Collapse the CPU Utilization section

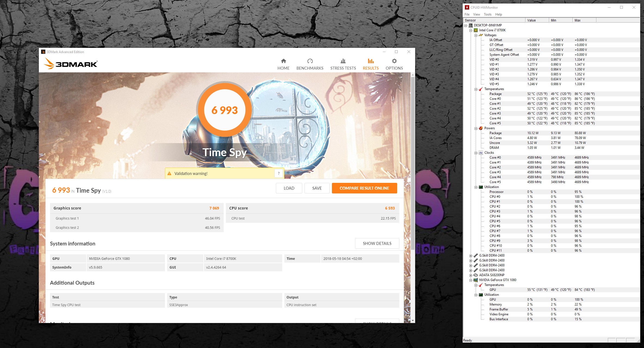tap(476, 187)
